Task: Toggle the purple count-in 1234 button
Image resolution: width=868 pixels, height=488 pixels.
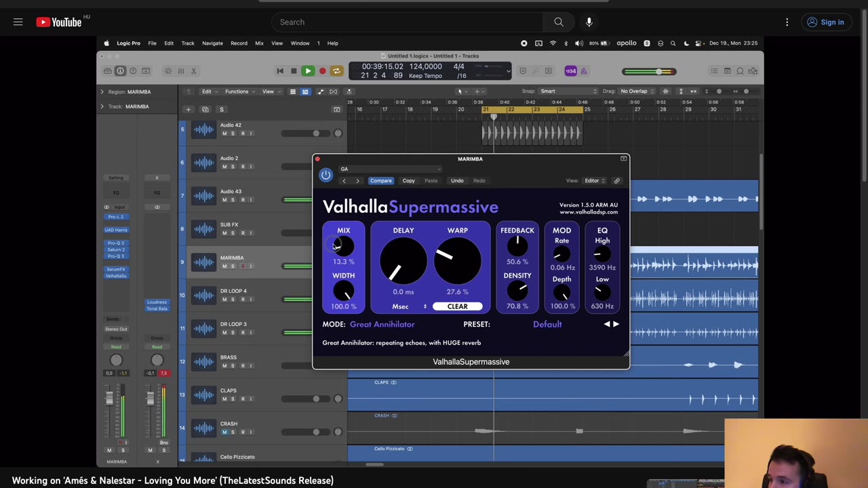Action: (570, 70)
